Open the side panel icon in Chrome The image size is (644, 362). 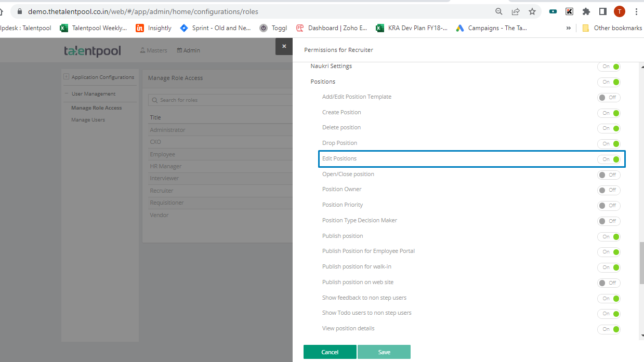tap(603, 11)
